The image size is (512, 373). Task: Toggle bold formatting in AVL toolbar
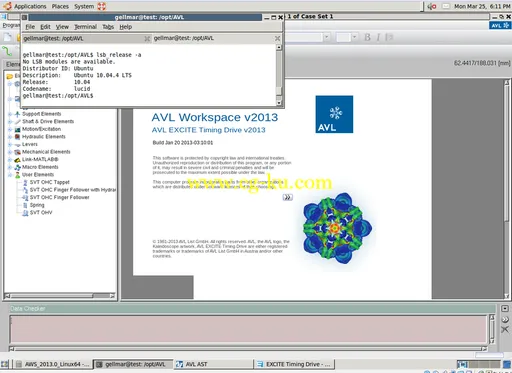coord(367,37)
